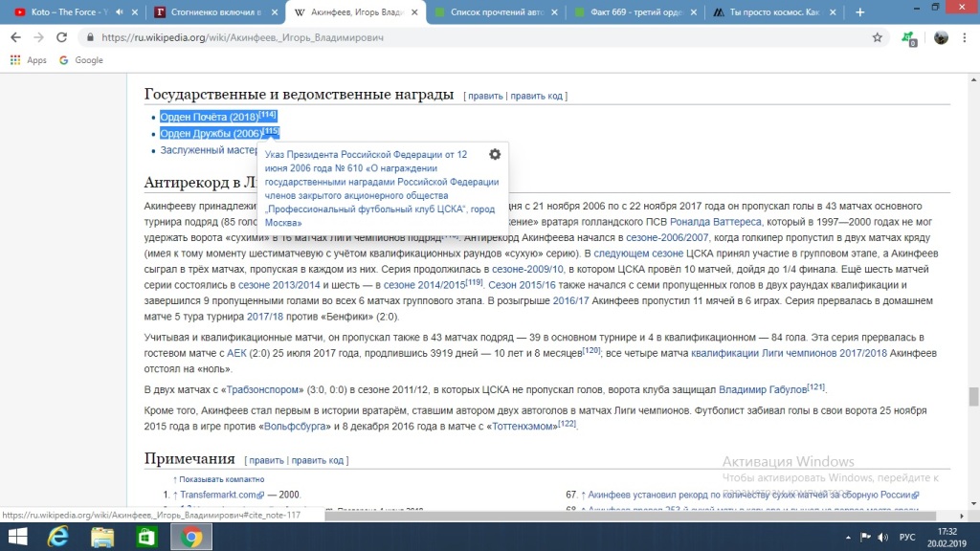Image resolution: width=980 pixels, height=551 pixels.
Task: Open the Google bookmark
Action: 80,60
